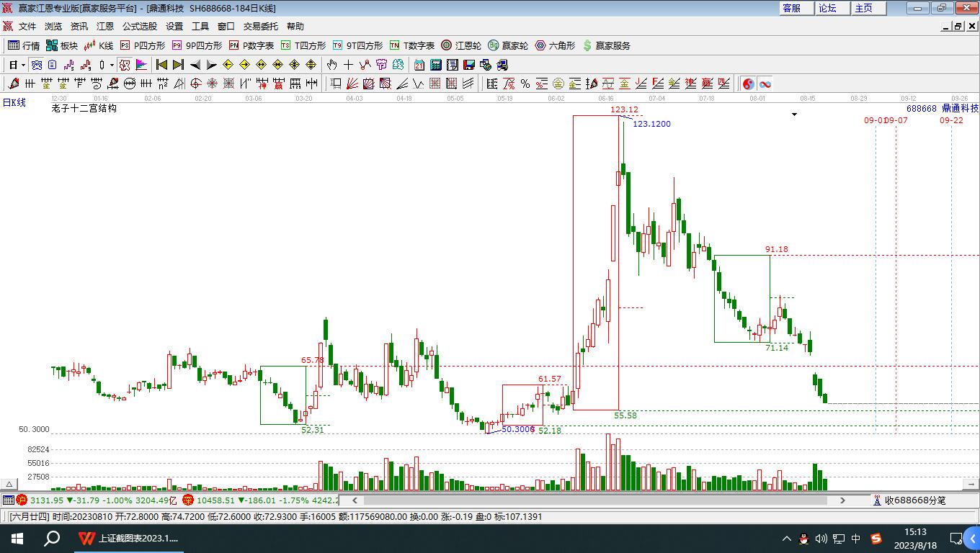980x553 pixels.
Task: Select the hand pan tool
Action: [332, 65]
